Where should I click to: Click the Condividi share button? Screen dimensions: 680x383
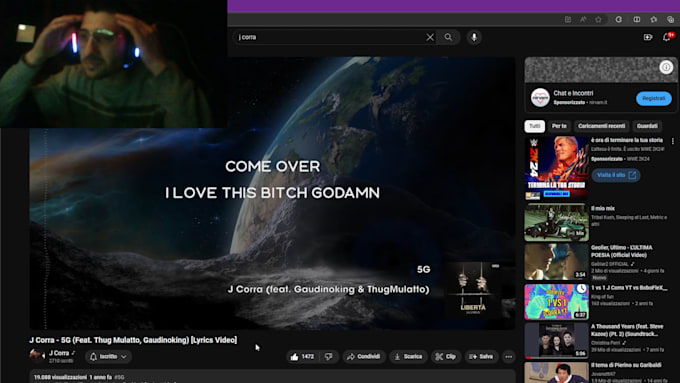click(x=363, y=357)
